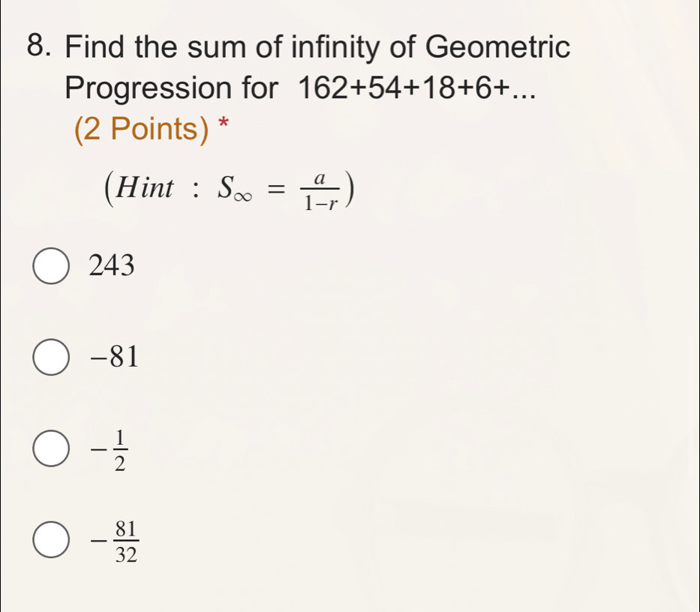This screenshot has width=700, height=612.
Task: Click the question number 8 label
Action: [x=38, y=47]
